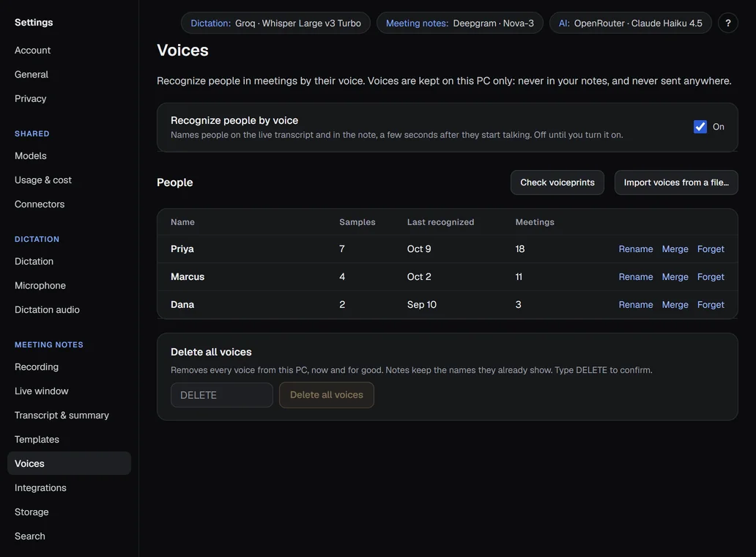Open Templates in sidebar

(x=69, y=439)
